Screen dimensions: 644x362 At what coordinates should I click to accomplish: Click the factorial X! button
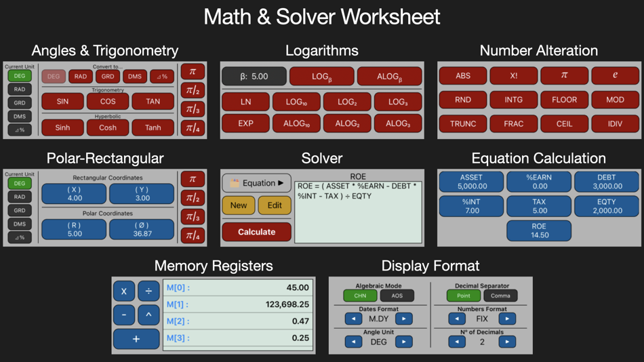[513, 76]
